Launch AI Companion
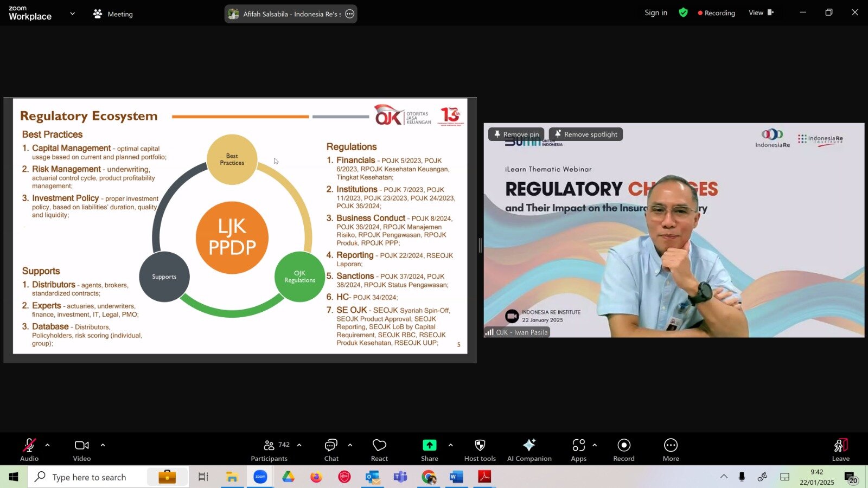The image size is (868, 488). point(529,450)
